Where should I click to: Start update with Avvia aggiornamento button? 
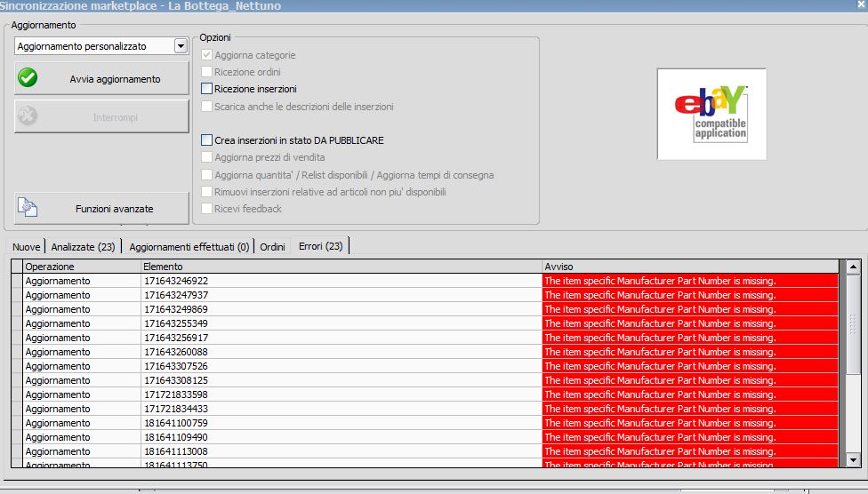[102, 78]
